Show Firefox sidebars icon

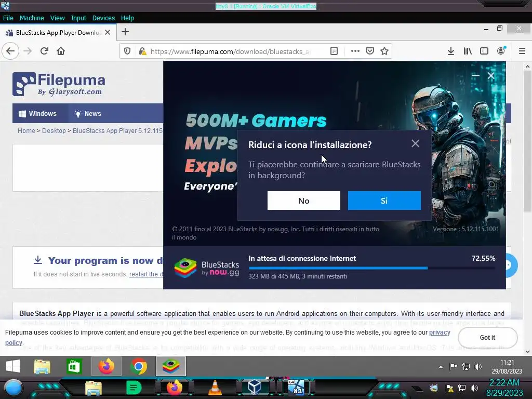(484, 51)
